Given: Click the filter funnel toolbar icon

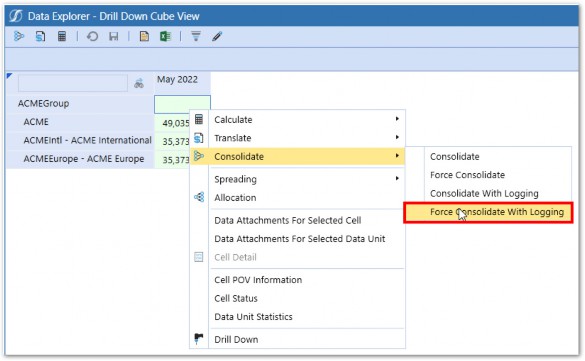Looking at the screenshot, I should [x=196, y=36].
